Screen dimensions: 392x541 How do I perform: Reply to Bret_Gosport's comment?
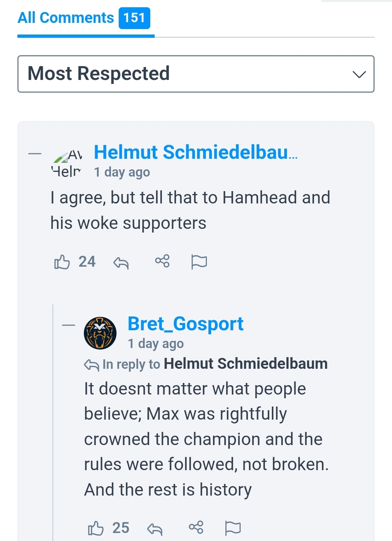click(155, 529)
